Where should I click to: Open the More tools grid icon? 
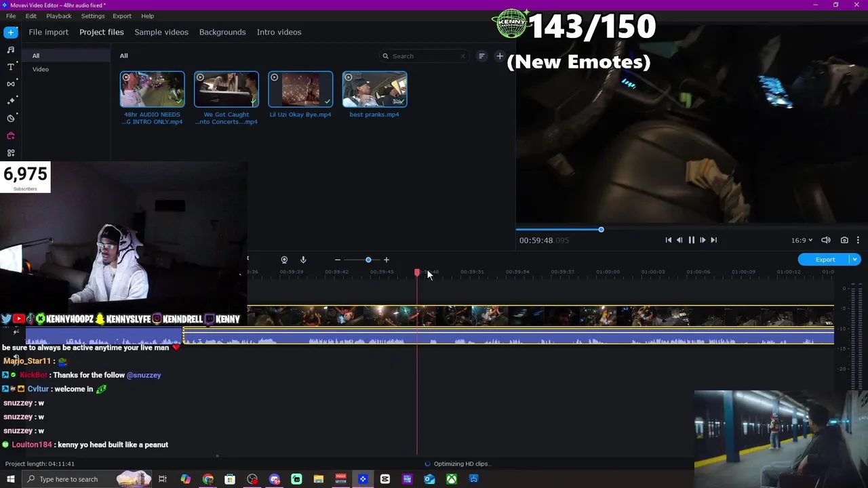[x=11, y=152]
